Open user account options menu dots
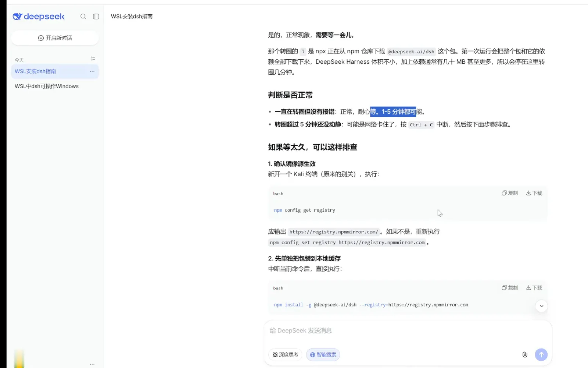 tap(92, 364)
